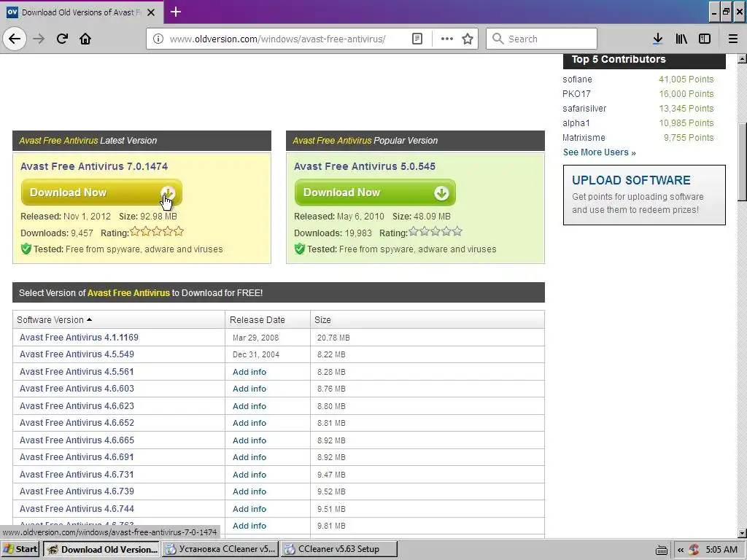747x560 pixels.
Task: Open Avast Free Antivirus 4.6.691 link
Action: tap(77, 457)
